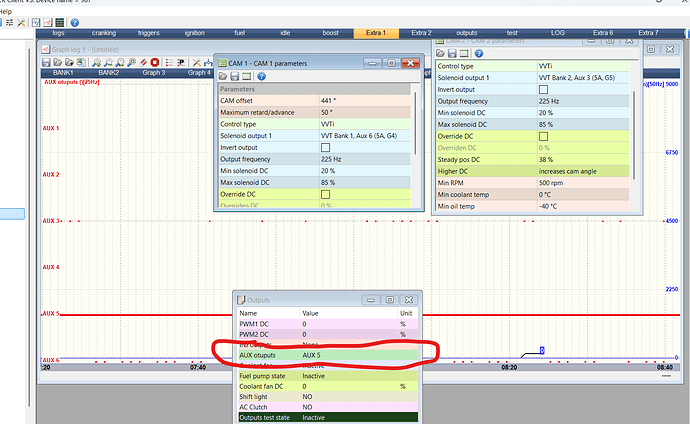Click the screen icon in CAM 2 toolbar
690x424 pixels.
coord(464,53)
